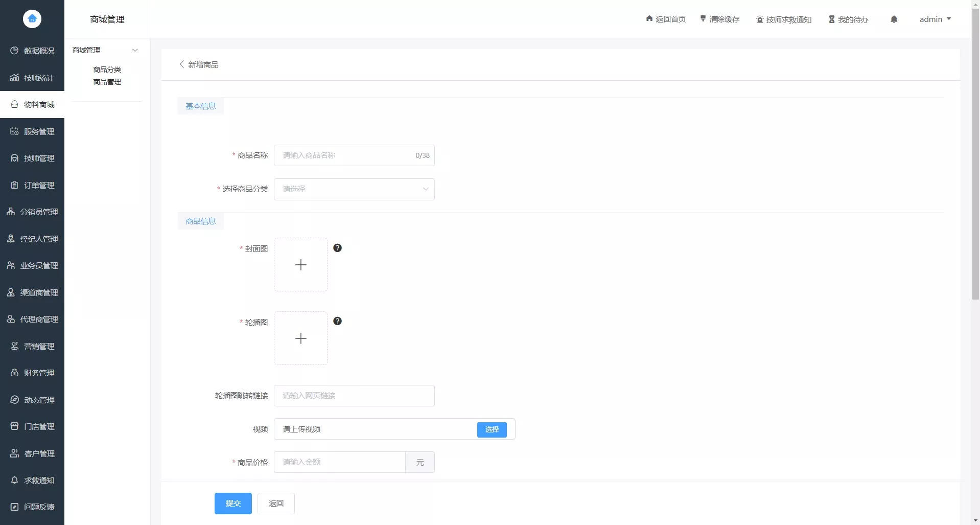
Task: Open 商品管理 in the submenu
Action: (x=107, y=82)
